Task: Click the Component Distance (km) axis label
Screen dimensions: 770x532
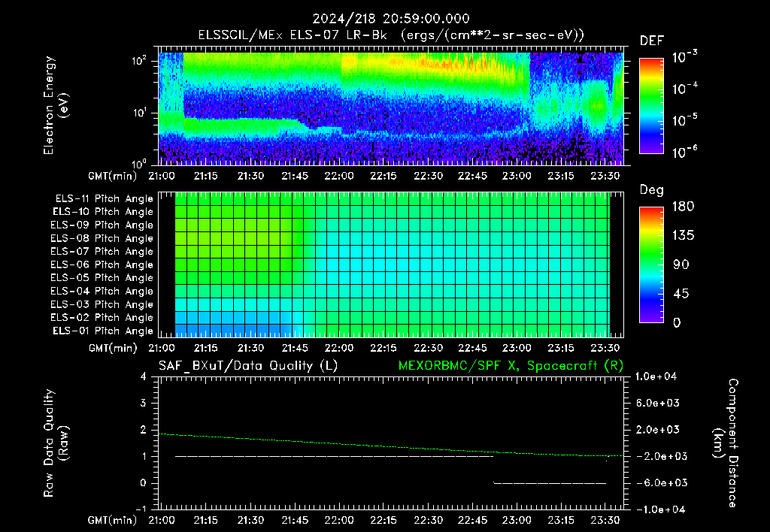Action: 726,443
